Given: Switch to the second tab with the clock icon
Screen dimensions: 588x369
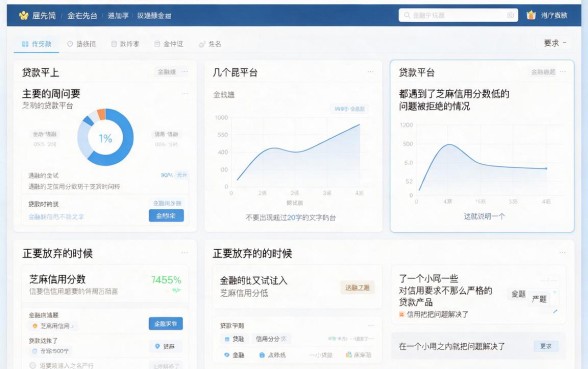Looking at the screenshot, I should point(81,44).
